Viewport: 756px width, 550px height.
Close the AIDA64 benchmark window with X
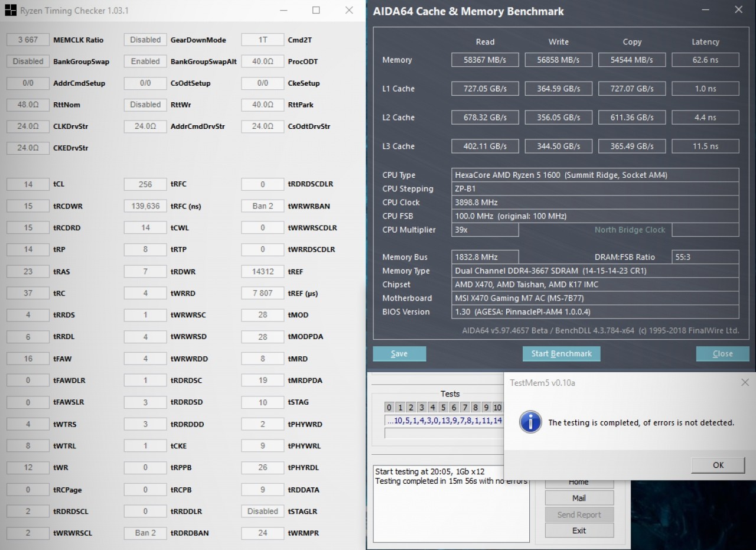click(x=738, y=10)
